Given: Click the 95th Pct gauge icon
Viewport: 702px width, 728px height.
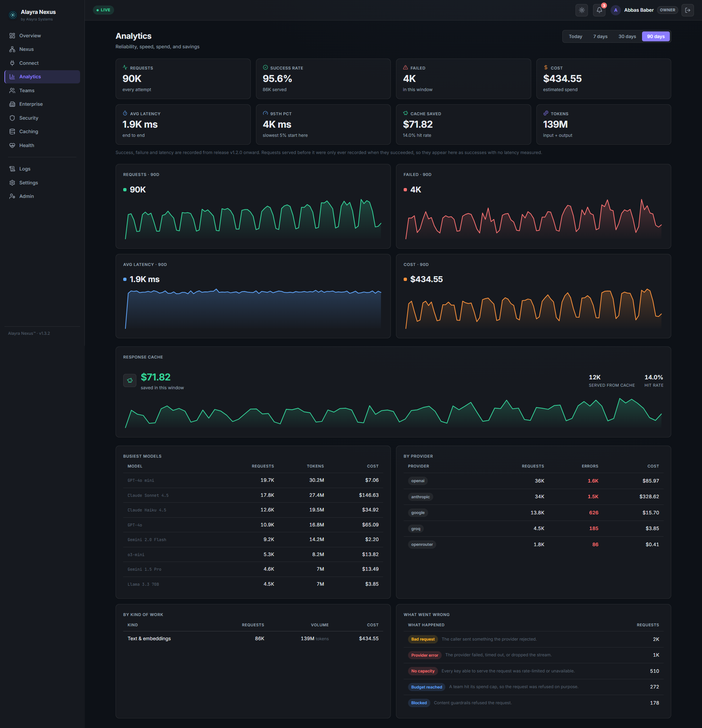Looking at the screenshot, I should [265, 113].
